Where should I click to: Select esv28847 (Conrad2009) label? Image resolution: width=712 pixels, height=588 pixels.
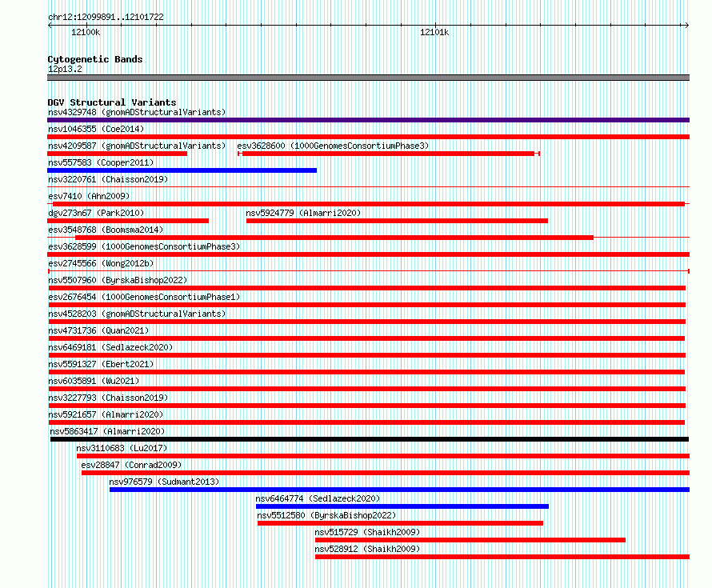pos(131,465)
